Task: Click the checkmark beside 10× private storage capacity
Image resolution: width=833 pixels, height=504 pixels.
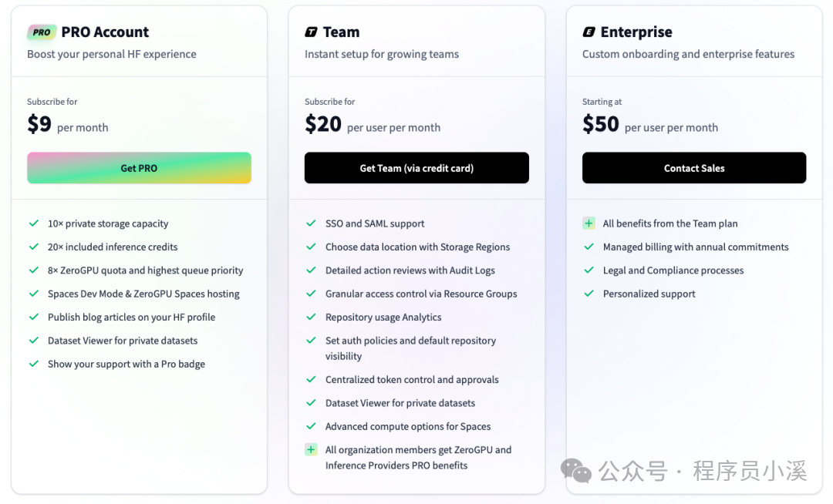Action: pos(33,223)
